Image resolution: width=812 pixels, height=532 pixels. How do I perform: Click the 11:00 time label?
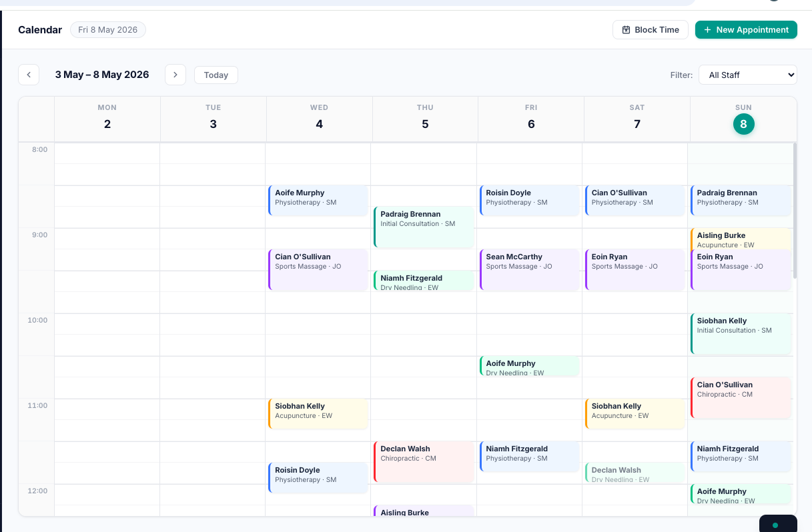coord(37,405)
